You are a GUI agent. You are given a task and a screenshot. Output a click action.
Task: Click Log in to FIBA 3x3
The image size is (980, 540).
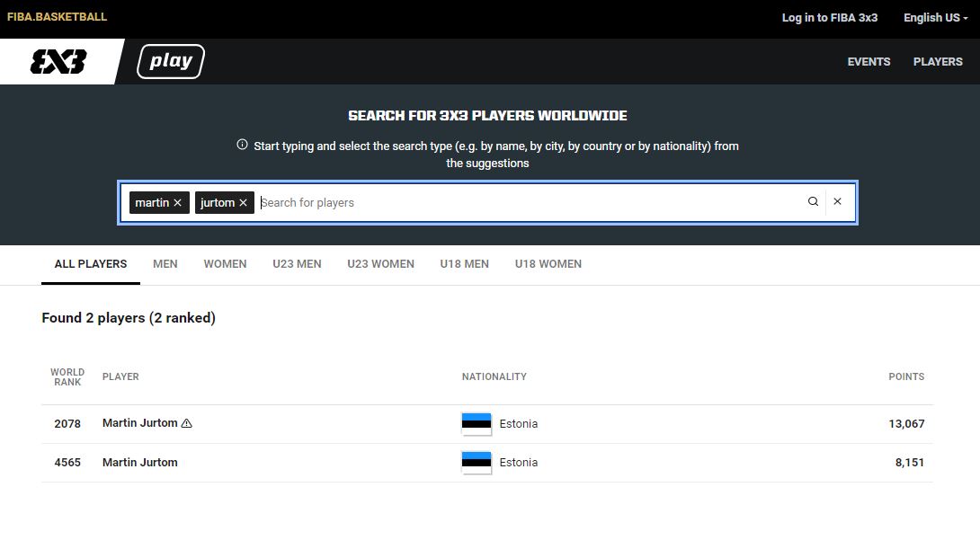click(829, 18)
